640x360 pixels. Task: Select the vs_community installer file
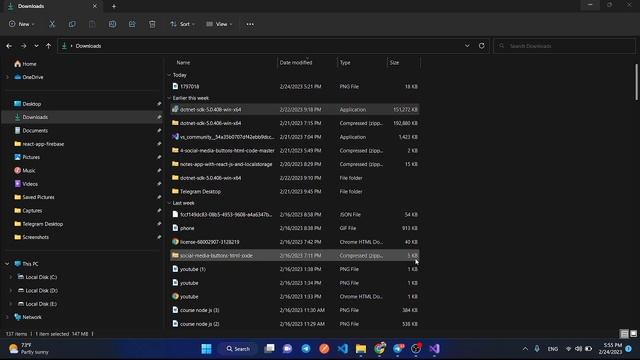[x=295, y=137]
